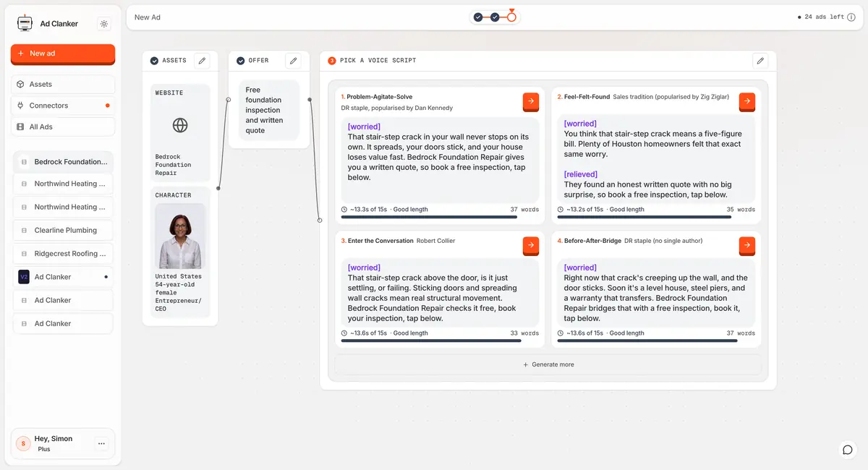Edit the Offer card with pencil icon
868x470 pixels.
[293, 61]
